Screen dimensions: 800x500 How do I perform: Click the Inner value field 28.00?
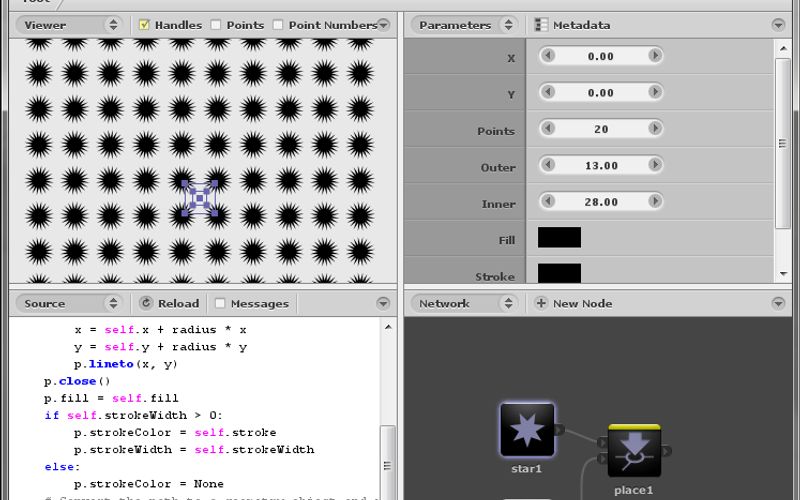pos(601,202)
